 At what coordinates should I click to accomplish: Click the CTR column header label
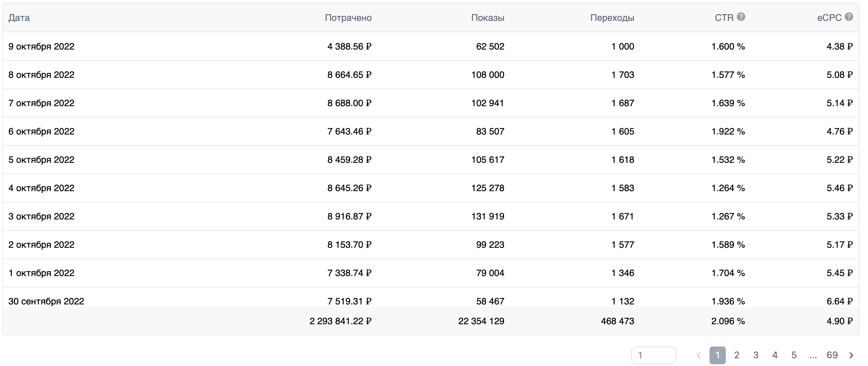pyautogui.click(x=724, y=18)
